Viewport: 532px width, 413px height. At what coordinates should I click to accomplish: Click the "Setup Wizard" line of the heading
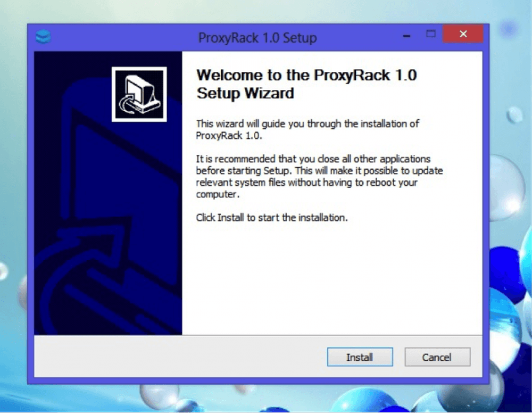245,93
